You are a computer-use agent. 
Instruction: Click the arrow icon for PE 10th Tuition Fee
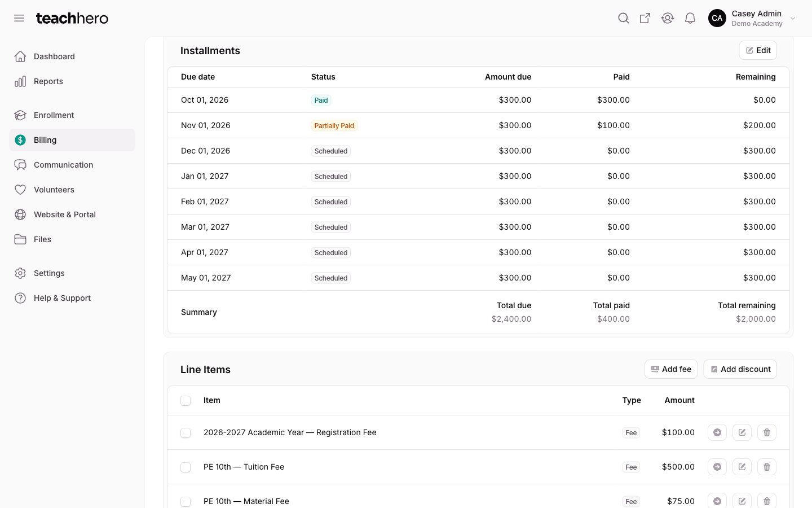click(x=717, y=467)
